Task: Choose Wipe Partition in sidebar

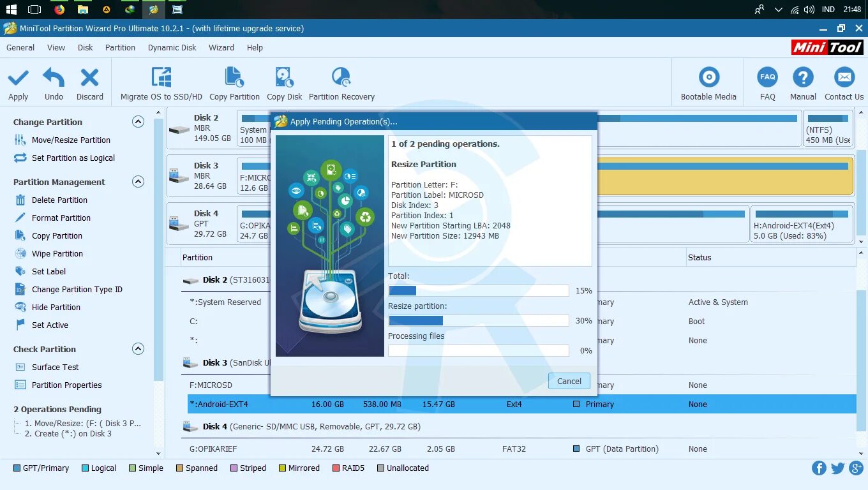Action: coord(57,253)
